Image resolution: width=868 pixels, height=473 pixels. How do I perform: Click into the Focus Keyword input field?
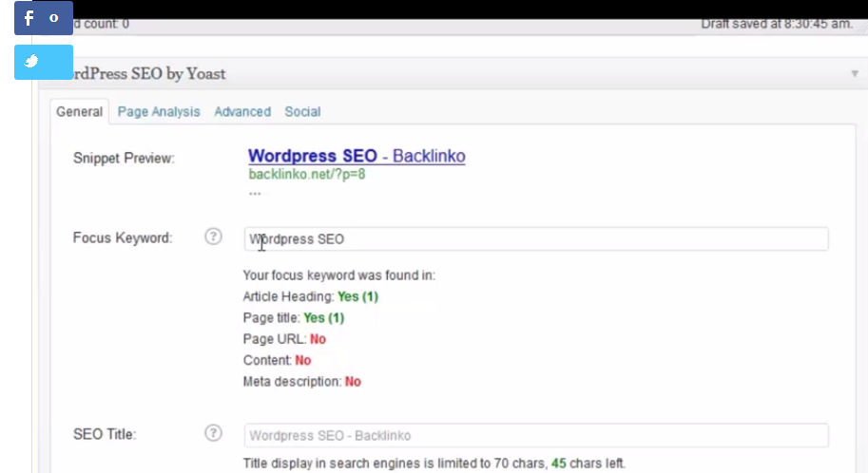[536, 239]
